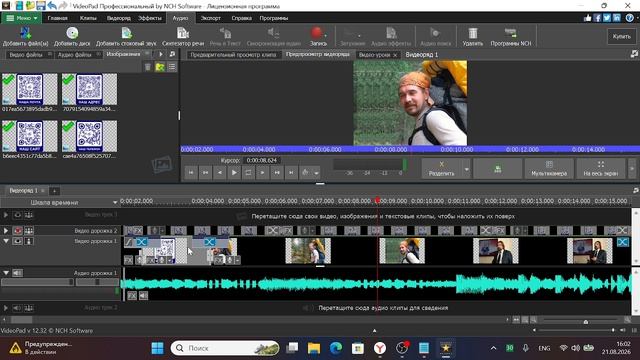Click the thumbs-up like icon
640x360 pixels.
tap(587, 18)
